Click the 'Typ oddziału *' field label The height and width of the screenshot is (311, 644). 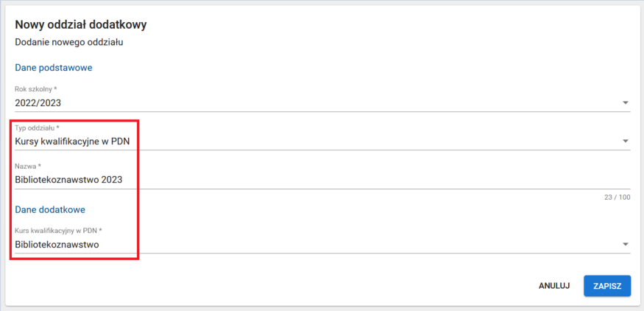(37, 127)
